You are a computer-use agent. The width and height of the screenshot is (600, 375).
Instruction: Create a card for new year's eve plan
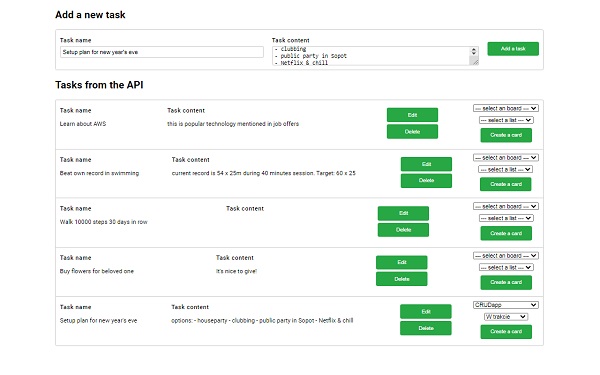[506, 332]
